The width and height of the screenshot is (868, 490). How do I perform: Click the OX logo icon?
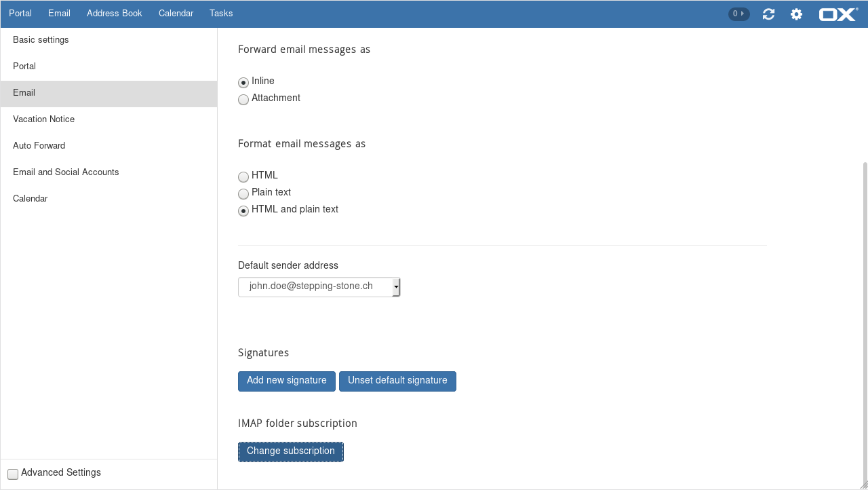pos(838,14)
